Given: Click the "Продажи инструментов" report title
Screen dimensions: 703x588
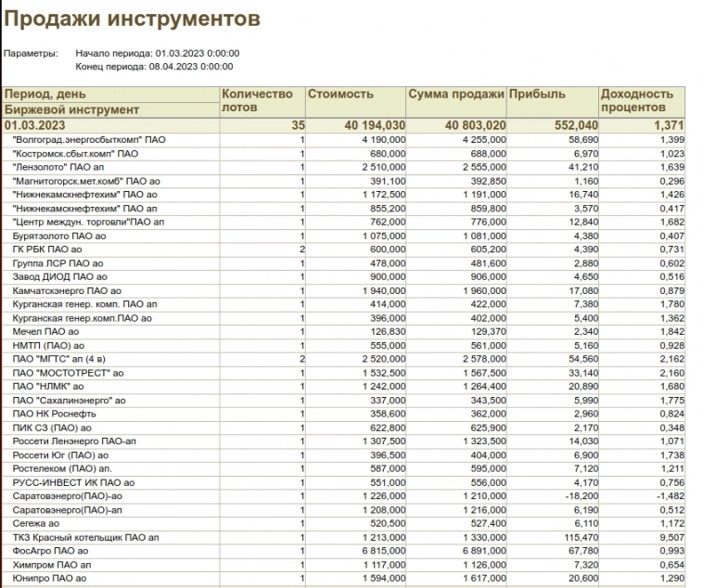Looking at the screenshot, I should point(133,19).
